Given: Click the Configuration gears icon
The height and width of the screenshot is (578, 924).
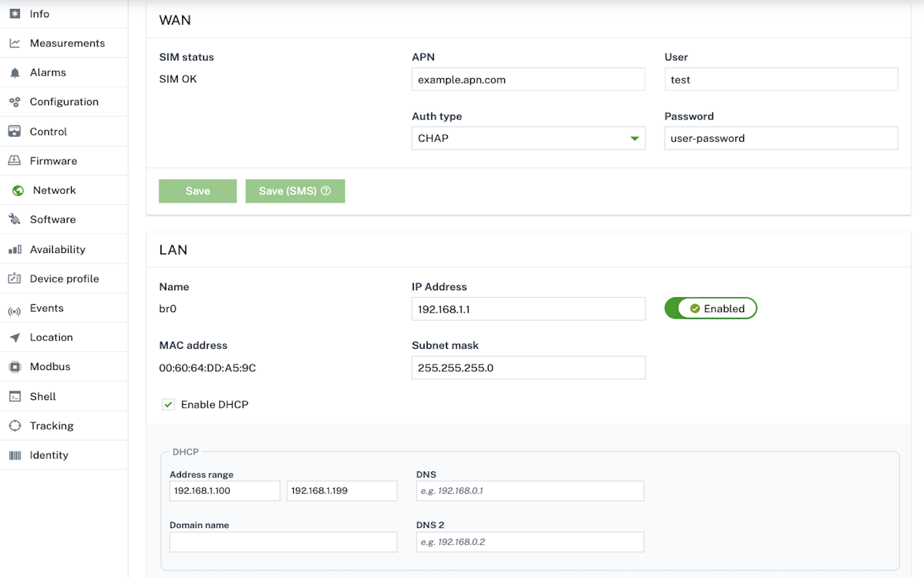Looking at the screenshot, I should pos(15,102).
